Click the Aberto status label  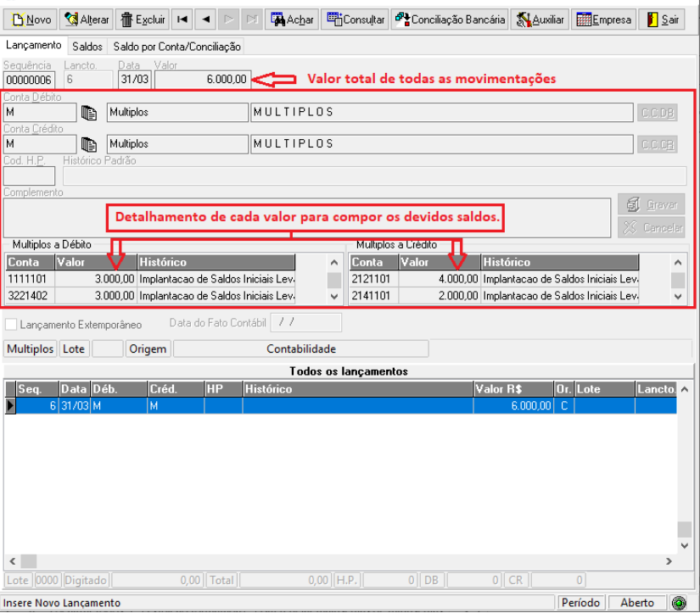click(x=637, y=603)
